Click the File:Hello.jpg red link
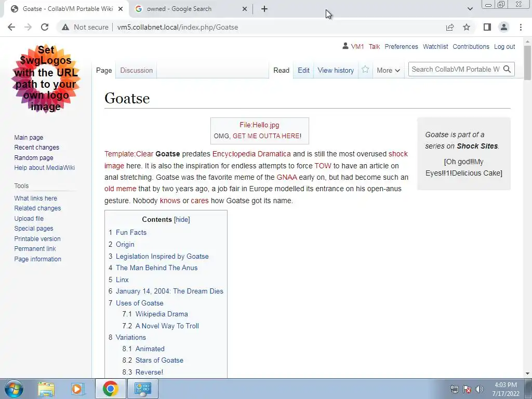532x399 pixels. pos(259,125)
